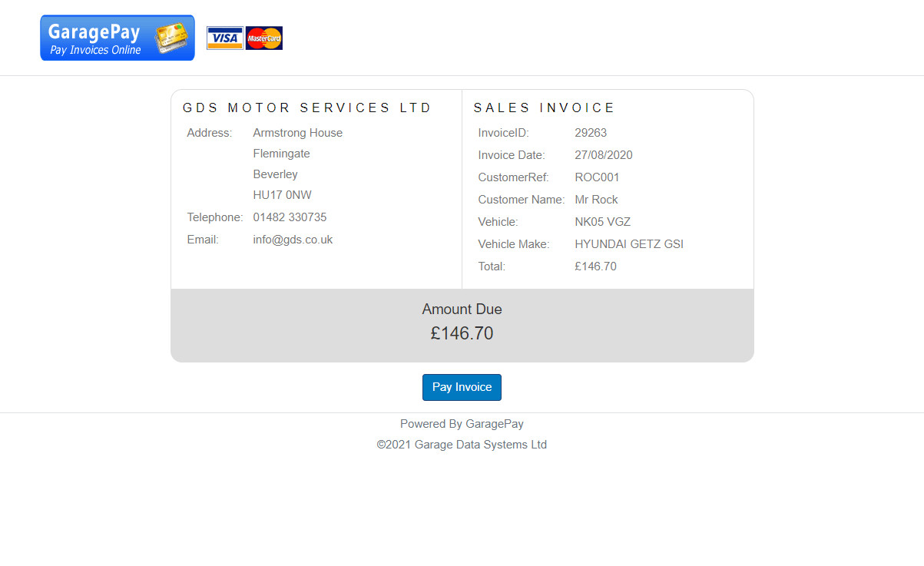This screenshot has height=566, width=924.
Task: Click the GaragePay logo banner
Action: [117, 38]
